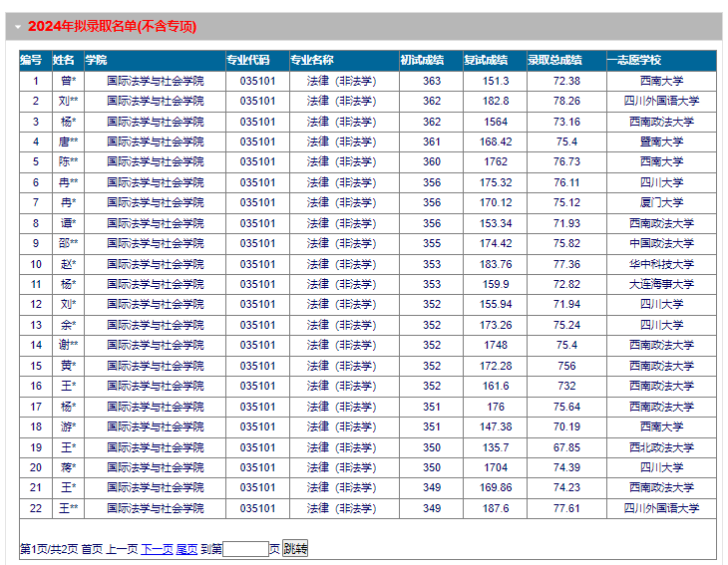Click retest score 155.94 in row 12
The width and height of the screenshot is (728, 565).
pyautogui.click(x=496, y=304)
